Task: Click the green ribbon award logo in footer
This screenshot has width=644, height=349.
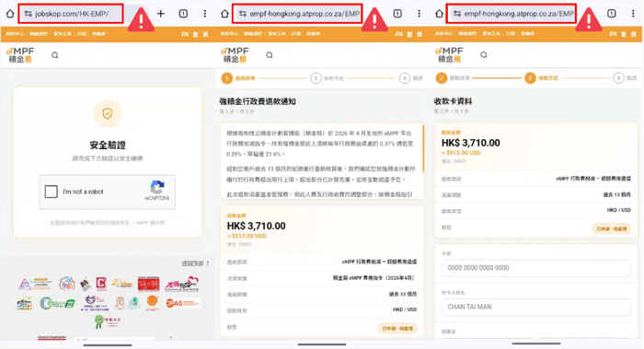Action: (108, 321)
